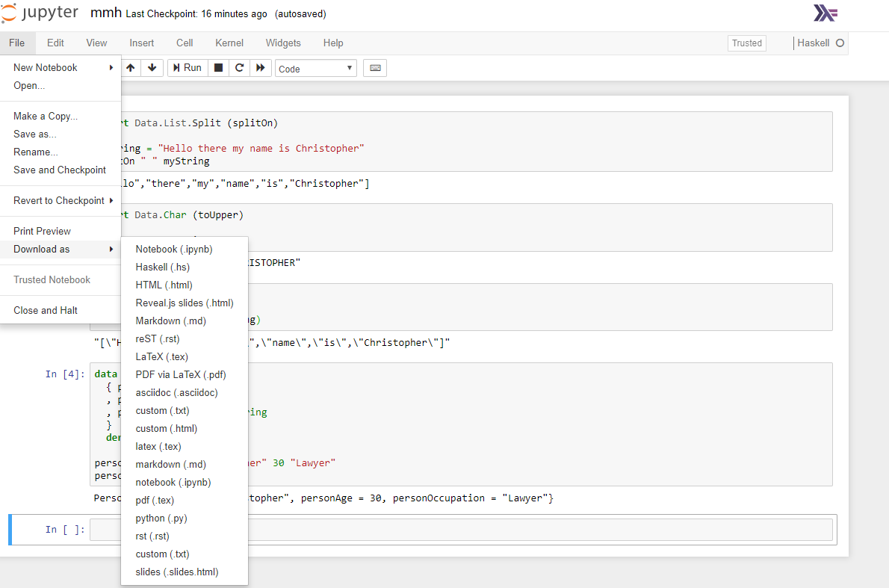Open the File menu
889x588 pixels.
[17, 43]
